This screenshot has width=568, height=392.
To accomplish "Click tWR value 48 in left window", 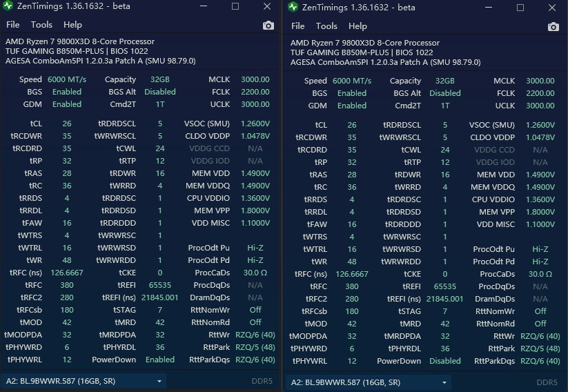I will pyautogui.click(x=67, y=260).
